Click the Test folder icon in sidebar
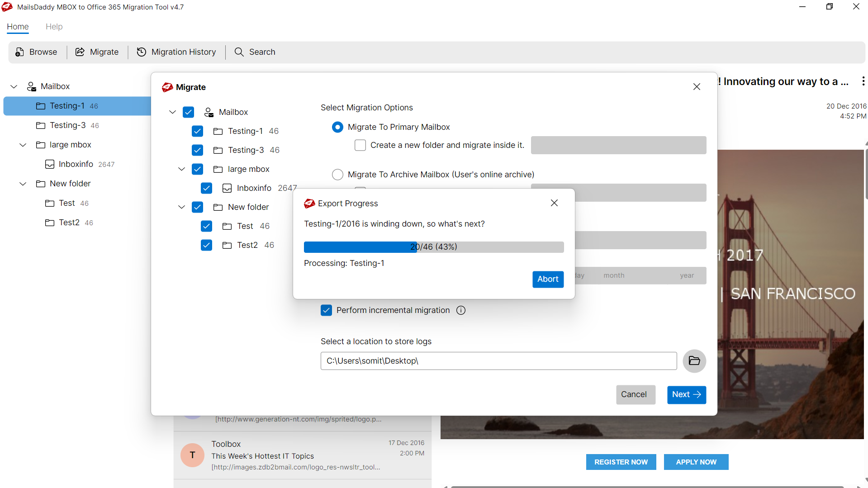Screen dimensions: 868x488 [x=50, y=203]
